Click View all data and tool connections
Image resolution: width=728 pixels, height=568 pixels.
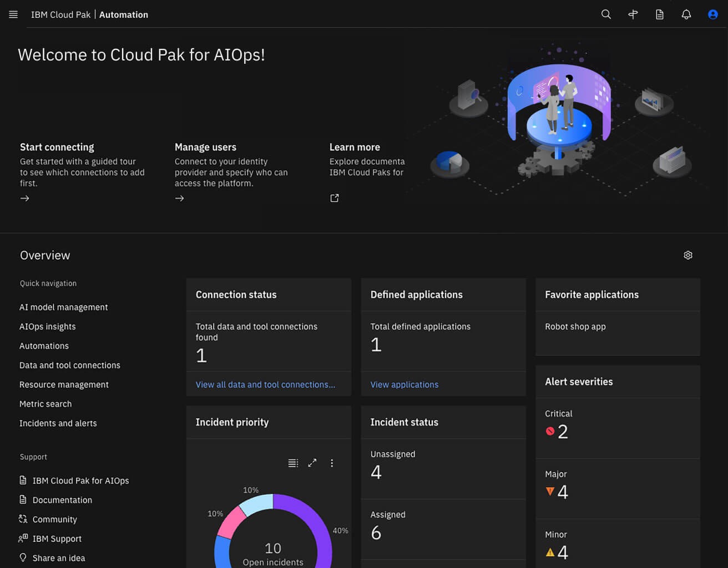pyautogui.click(x=265, y=384)
